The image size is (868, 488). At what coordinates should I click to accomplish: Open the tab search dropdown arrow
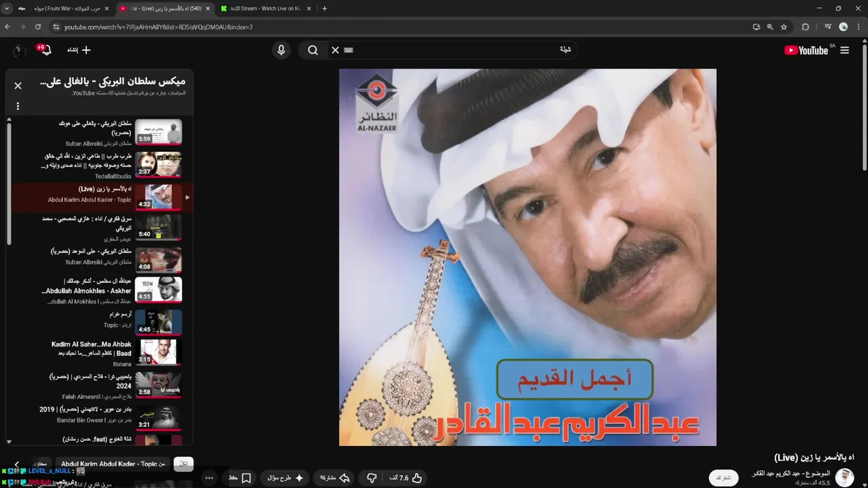click(7, 8)
